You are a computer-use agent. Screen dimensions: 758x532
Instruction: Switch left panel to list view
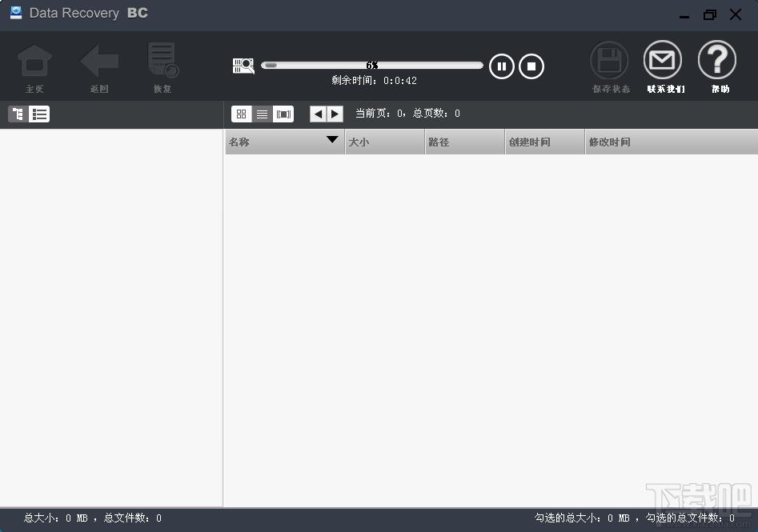tap(39, 114)
